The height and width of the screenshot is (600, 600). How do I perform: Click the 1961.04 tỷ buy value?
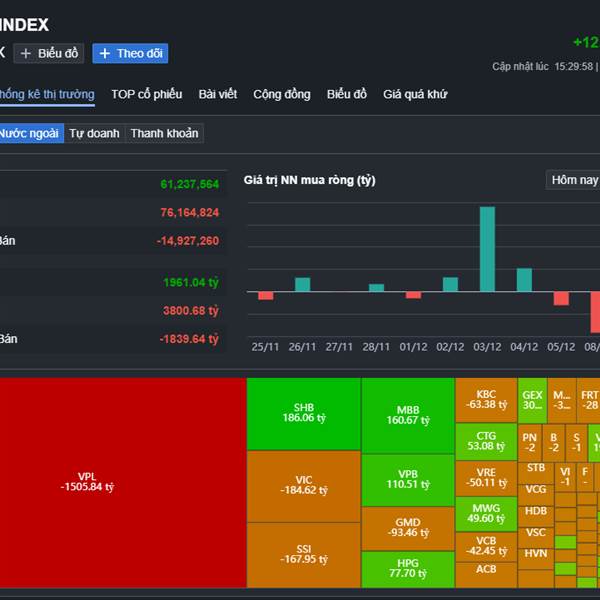click(x=191, y=282)
